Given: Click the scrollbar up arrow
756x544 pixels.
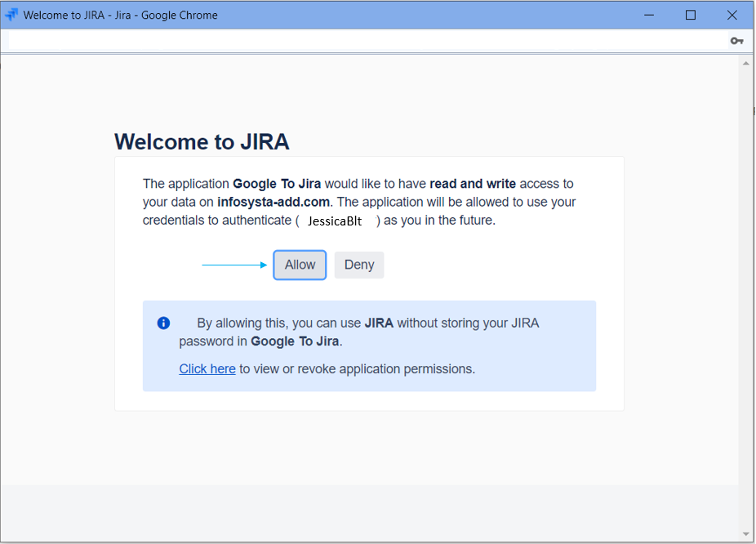Looking at the screenshot, I should pos(746,63).
